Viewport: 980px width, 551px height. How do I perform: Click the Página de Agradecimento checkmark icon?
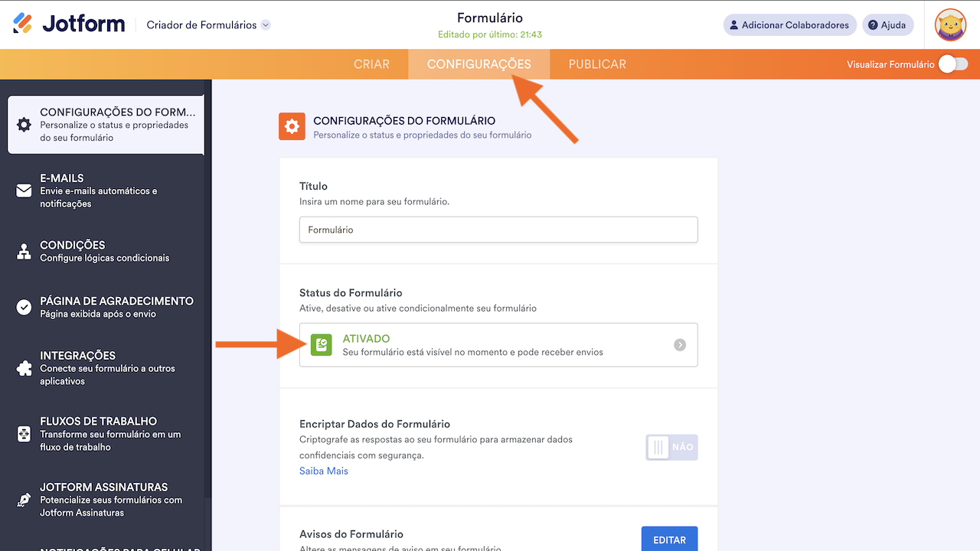click(24, 307)
